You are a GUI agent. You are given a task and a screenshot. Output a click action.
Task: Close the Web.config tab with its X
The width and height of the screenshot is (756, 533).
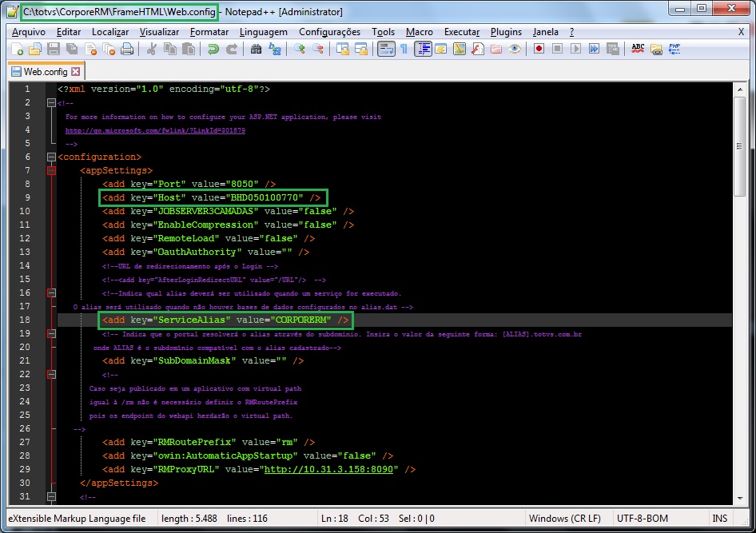76,72
